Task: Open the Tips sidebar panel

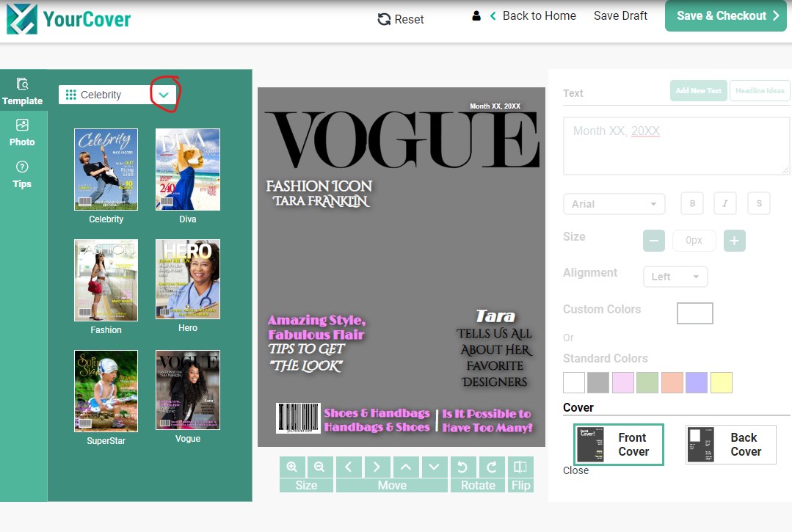Action: tap(22, 175)
